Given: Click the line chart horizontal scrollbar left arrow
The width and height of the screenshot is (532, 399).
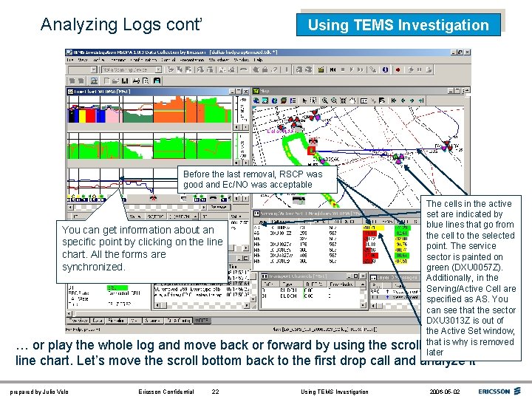Looking at the screenshot, I should click(x=70, y=207).
